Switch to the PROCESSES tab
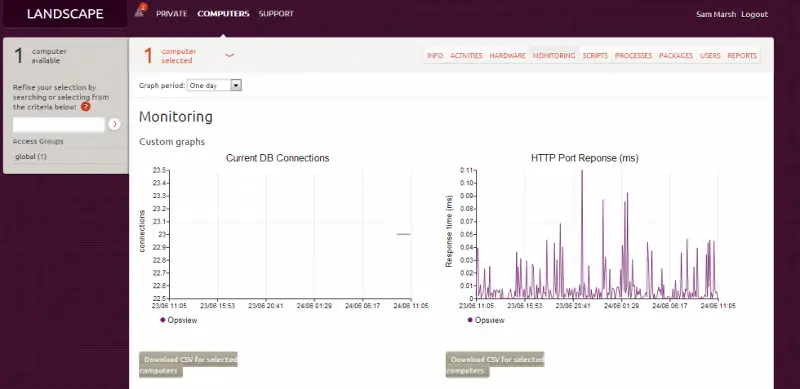 click(x=633, y=56)
